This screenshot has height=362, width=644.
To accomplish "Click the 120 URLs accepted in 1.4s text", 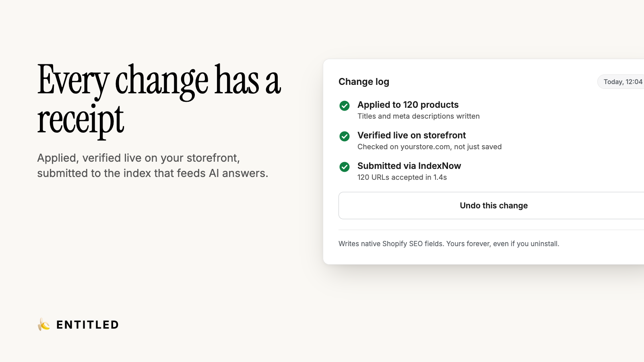I will pyautogui.click(x=402, y=177).
